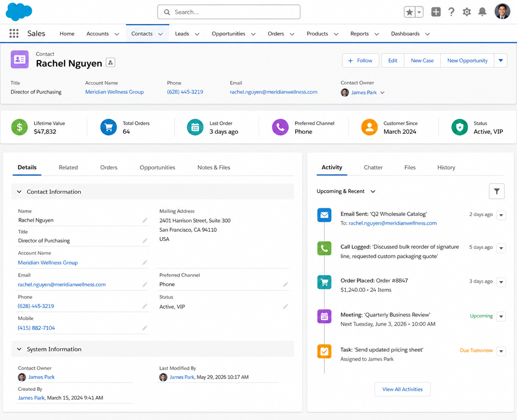Click the Preferred Channel phone icon

(x=280, y=127)
